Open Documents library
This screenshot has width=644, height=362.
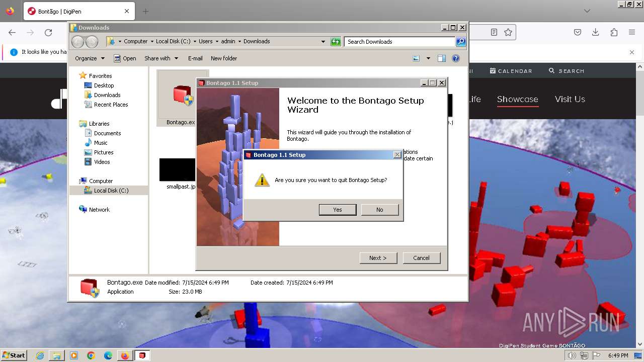click(107, 133)
